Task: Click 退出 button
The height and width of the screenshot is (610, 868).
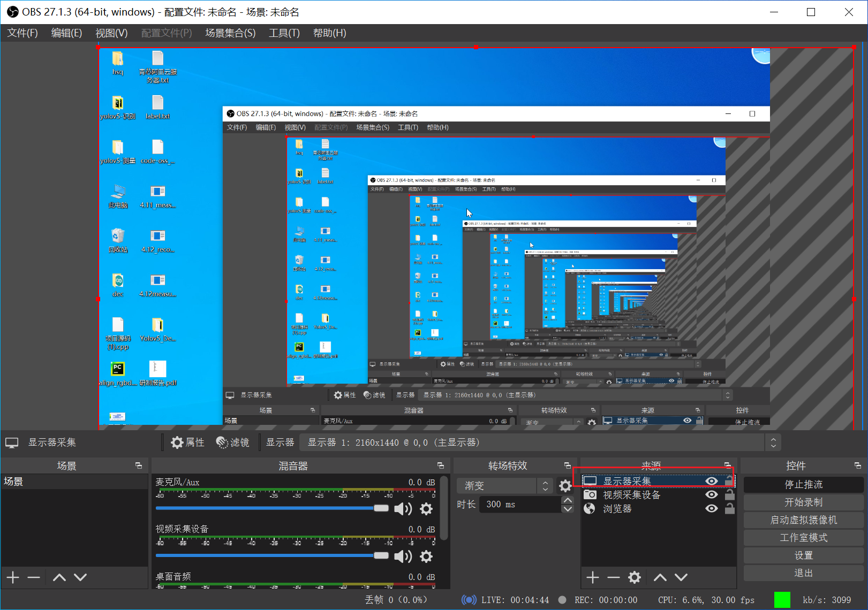Action: (803, 573)
